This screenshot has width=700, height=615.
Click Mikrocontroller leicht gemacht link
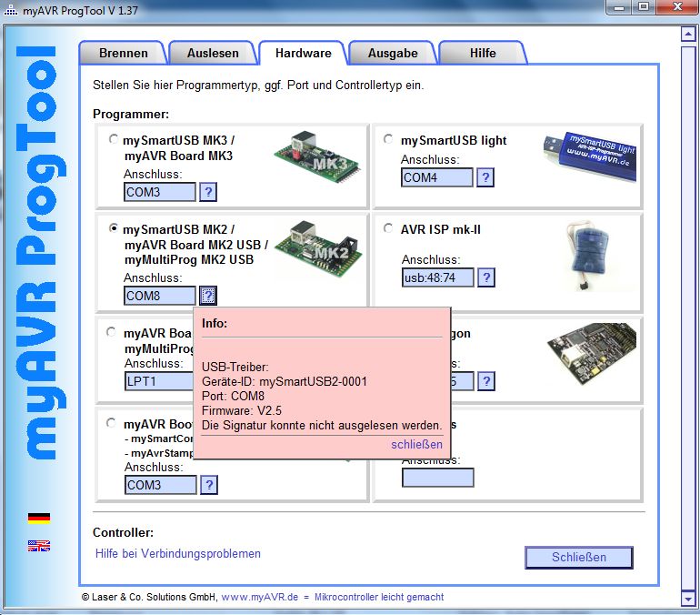coord(379,597)
